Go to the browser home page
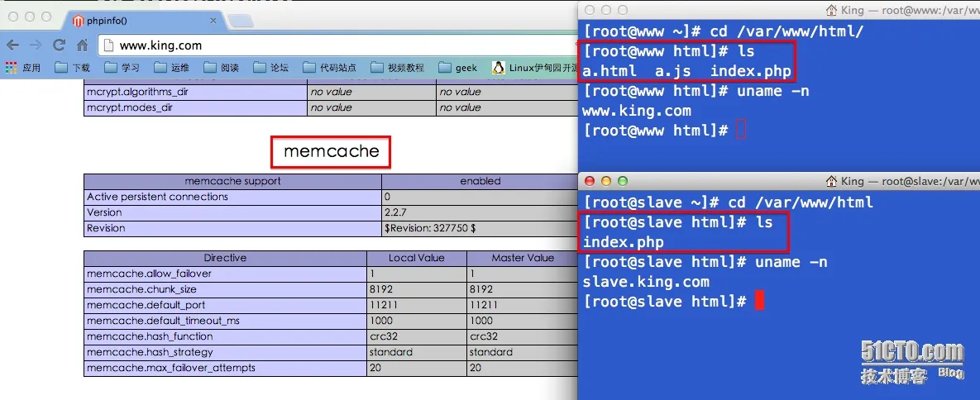This screenshot has height=400, width=980. point(82,45)
